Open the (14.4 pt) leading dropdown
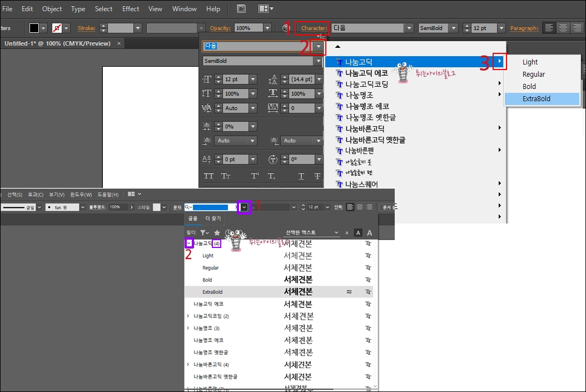The width and height of the screenshot is (586, 392). 319,79
